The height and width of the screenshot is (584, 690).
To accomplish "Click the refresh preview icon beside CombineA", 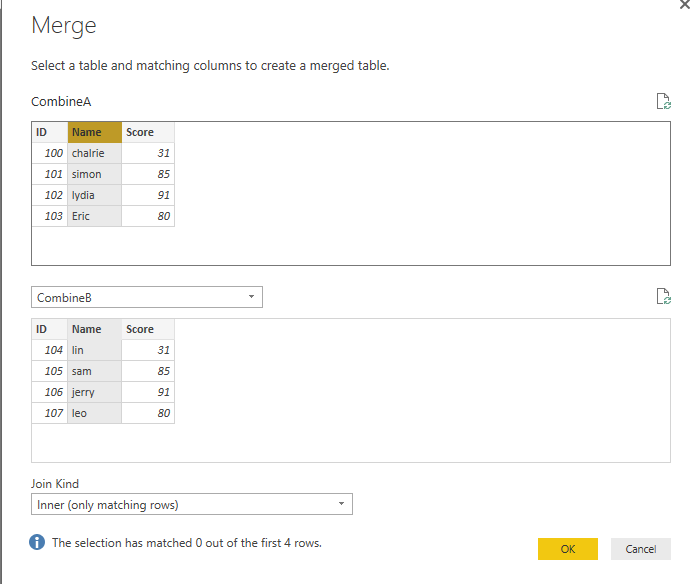I will [663, 101].
